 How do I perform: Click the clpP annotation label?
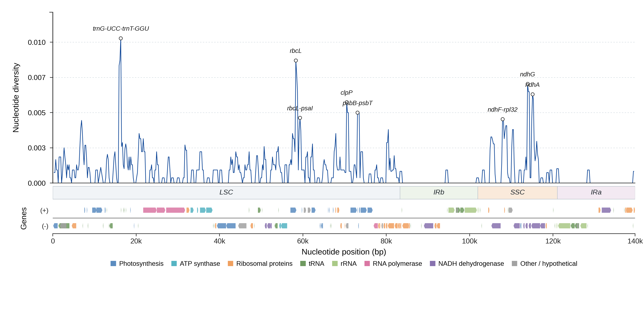point(346,93)
